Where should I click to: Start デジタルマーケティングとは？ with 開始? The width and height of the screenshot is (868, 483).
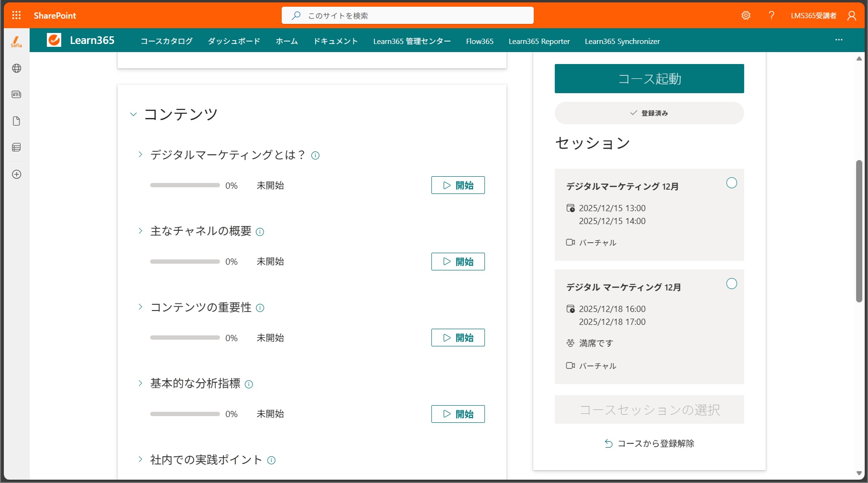tap(458, 185)
